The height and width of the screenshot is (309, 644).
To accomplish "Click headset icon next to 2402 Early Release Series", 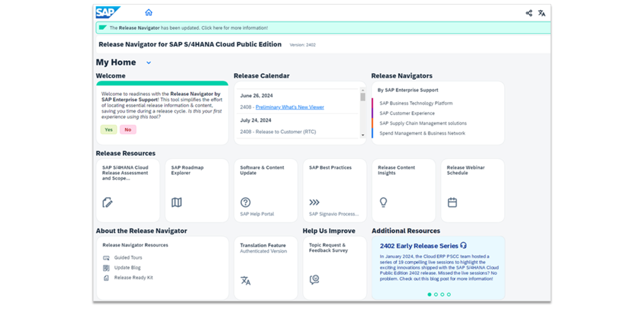I will pyautogui.click(x=463, y=246).
